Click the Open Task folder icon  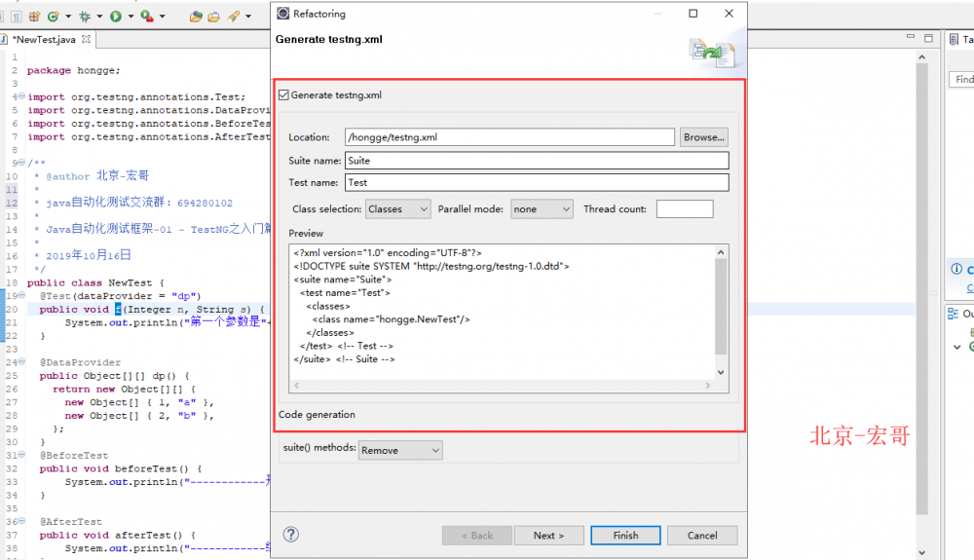point(214,17)
